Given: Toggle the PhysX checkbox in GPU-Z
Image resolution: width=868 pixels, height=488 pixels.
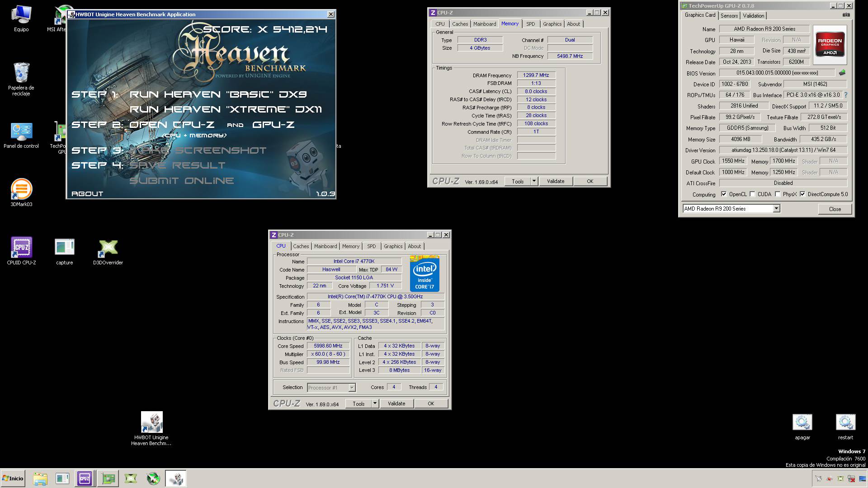Looking at the screenshot, I should 778,194.
